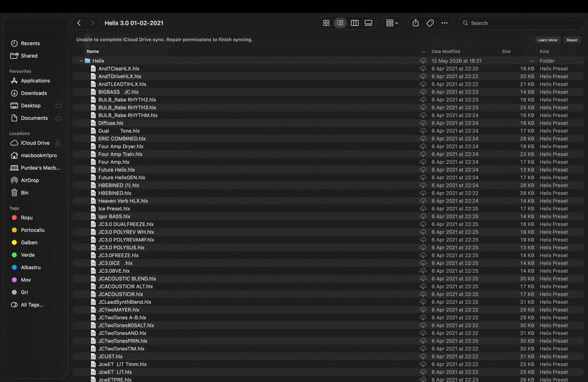Image resolution: width=588 pixels, height=382 pixels.
Task: Open Purdea's Macbook location
Action: point(40,168)
